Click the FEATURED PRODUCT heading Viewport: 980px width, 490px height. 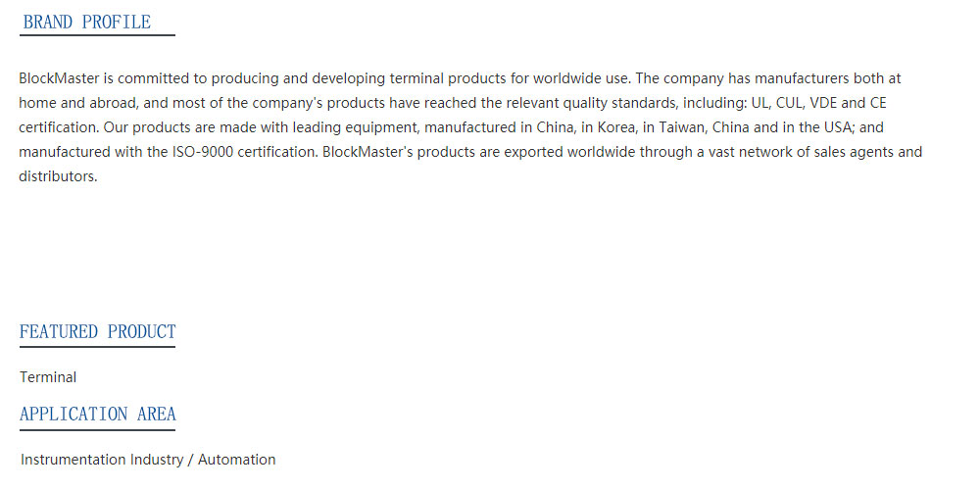click(x=97, y=331)
